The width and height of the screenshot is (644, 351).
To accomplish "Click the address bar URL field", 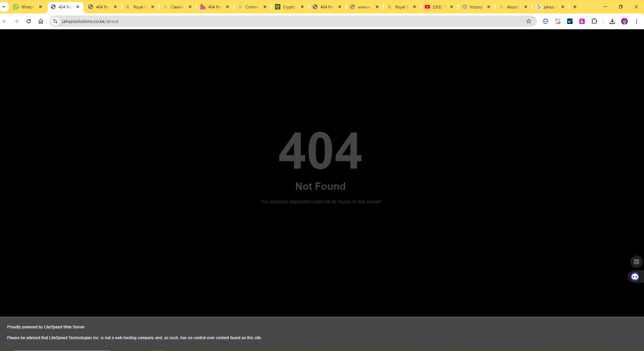I will tap(270, 21).
